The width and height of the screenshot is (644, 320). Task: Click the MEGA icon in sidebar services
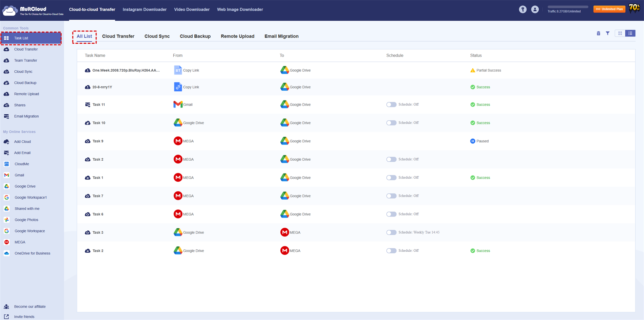[7, 242]
